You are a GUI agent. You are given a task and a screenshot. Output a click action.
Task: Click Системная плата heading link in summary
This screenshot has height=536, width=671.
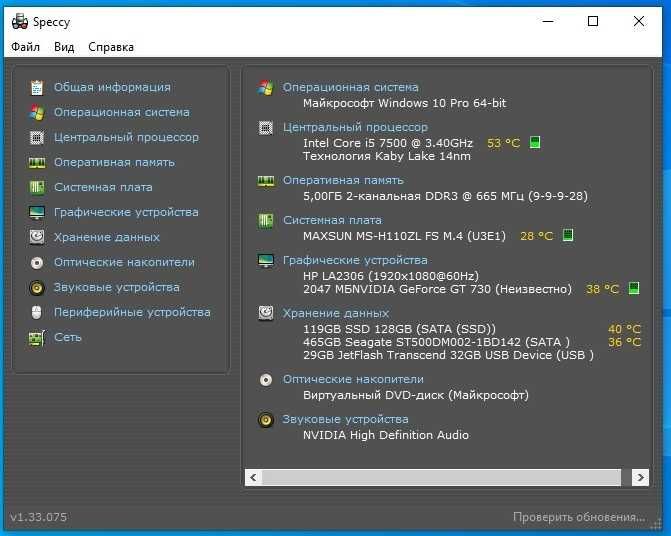coord(333,220)
